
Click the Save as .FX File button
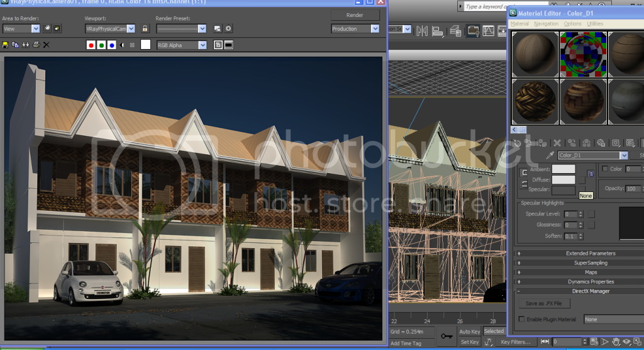(544, 303)
